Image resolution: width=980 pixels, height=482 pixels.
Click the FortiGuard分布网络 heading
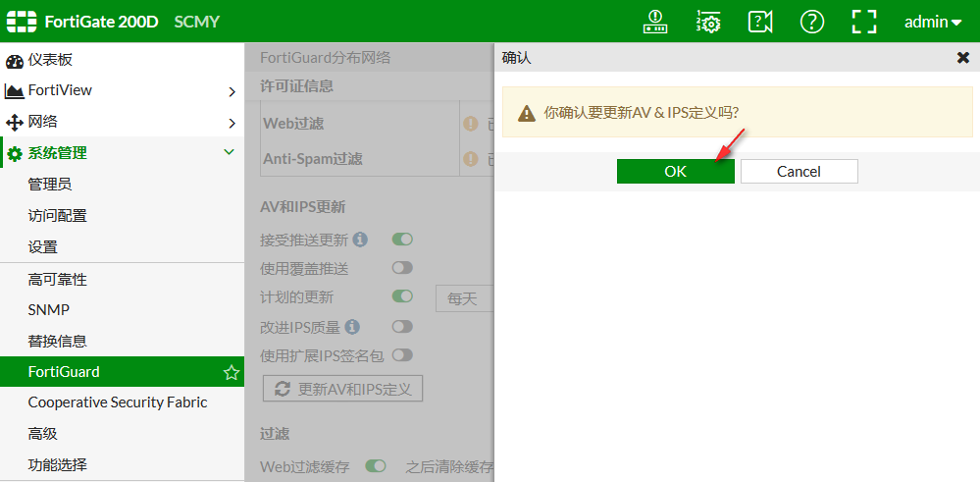click(325, 58)
